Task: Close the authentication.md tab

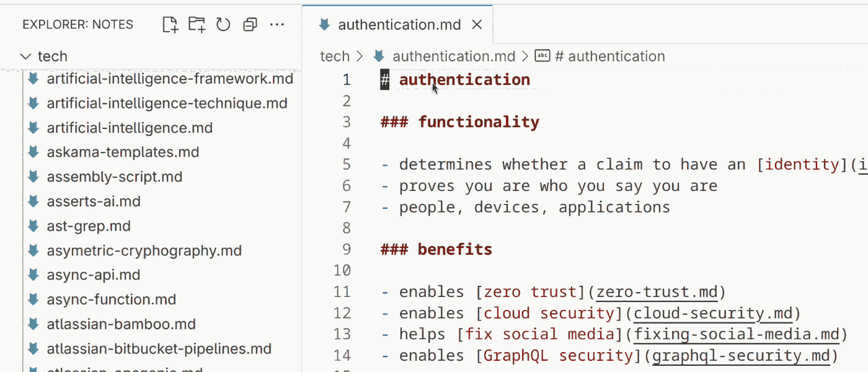Action: [x=477, y=25]
